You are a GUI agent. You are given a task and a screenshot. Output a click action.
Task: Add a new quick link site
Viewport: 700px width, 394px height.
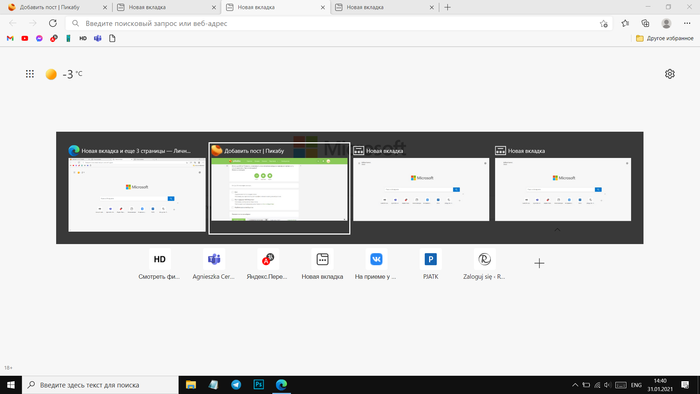point(539,263)
